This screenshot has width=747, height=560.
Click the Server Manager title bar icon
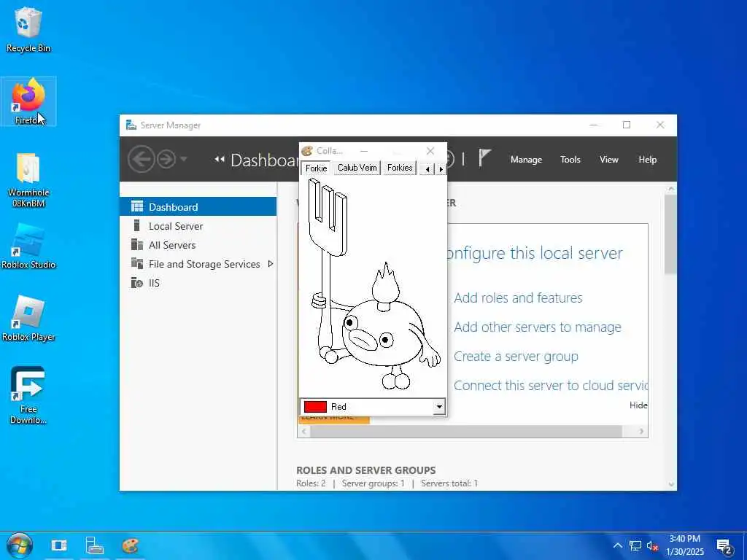coord(131,125)
